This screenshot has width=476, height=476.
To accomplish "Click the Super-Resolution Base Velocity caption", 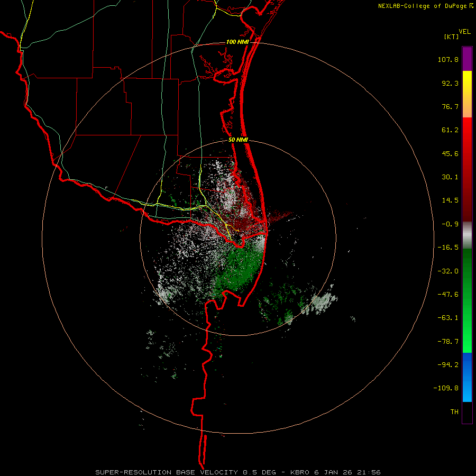I will pyautogui.click(x=238, y=472).
